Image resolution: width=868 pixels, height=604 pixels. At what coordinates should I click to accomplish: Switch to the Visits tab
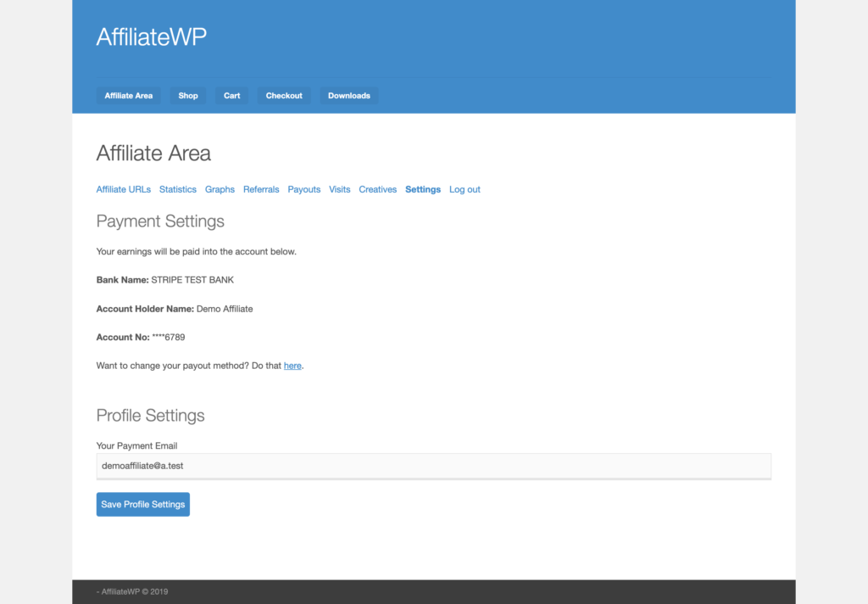coord(339,189)
